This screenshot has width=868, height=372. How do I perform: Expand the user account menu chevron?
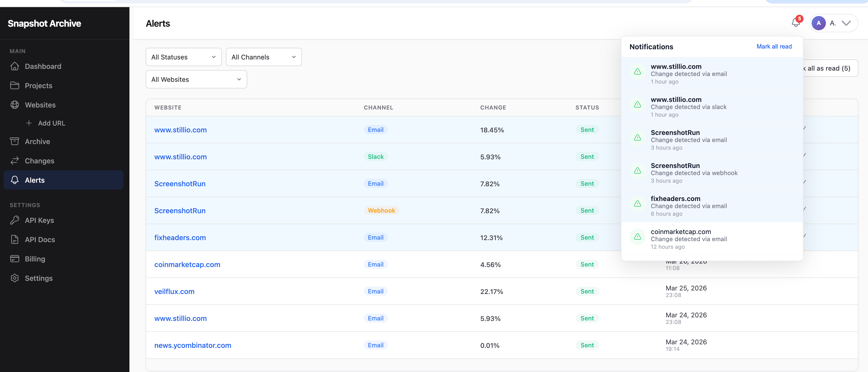pyautogui.click(x=846, y=23)
